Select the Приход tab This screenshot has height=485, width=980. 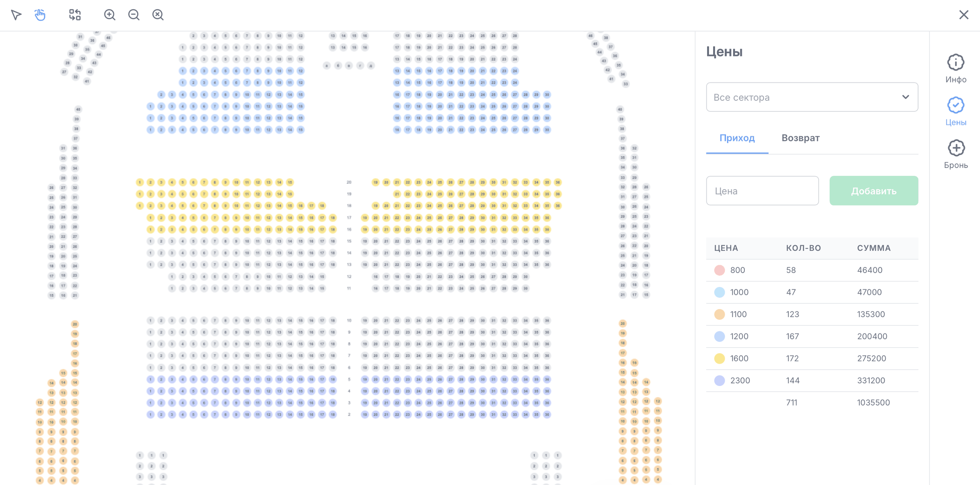pos(737,138)
